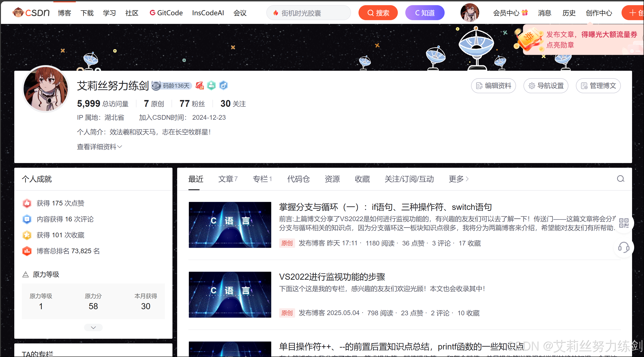Click the orange 搜索 button
The height and width of the screenshot is (357, 644).
coord(378,13)
